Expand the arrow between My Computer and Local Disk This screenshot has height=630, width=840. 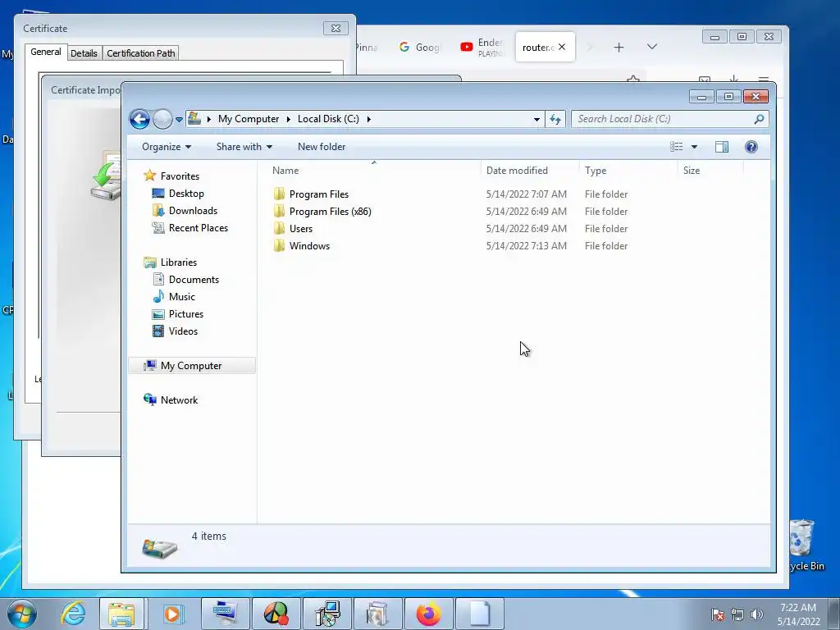click(x=288, y=119)
